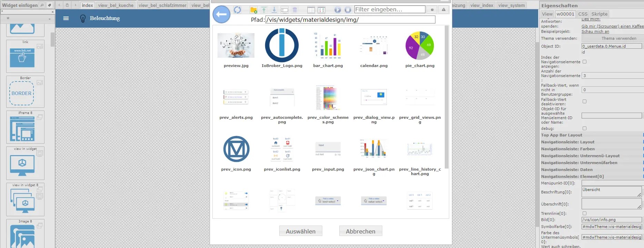The width and height of the screenshot is (644, 248).
Task: Select the Image 8 widget
Action: point(25,233)
